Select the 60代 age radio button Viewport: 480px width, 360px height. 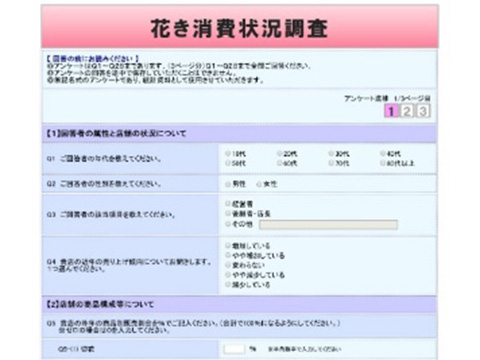pos(280,163)
